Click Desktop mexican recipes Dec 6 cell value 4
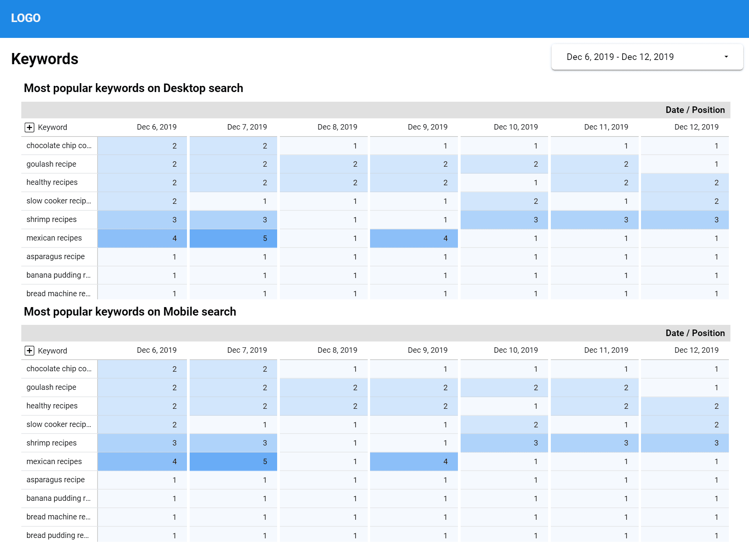 click(x=142, y=238)
